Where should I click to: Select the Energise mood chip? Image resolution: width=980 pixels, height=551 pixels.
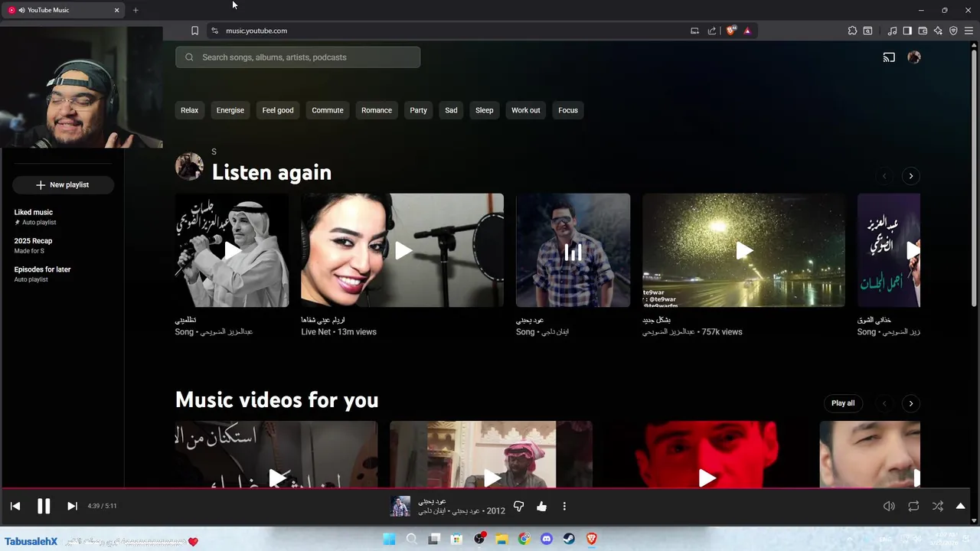click(230, 110)
